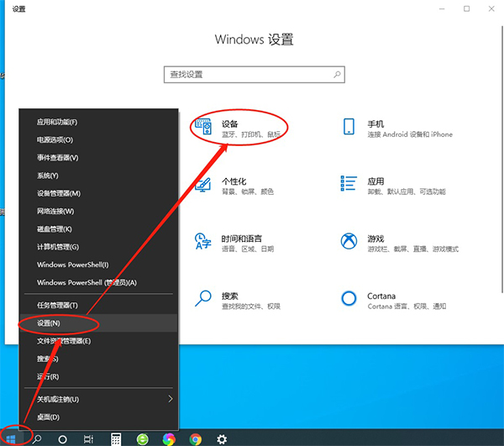Click inside the 查找设置 search field
The height and width of the screenshot is (446, 504).
pos(255,75)
